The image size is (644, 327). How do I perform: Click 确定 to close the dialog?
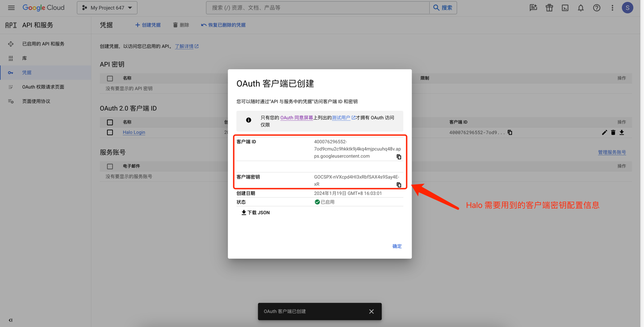tap(397, 246)
